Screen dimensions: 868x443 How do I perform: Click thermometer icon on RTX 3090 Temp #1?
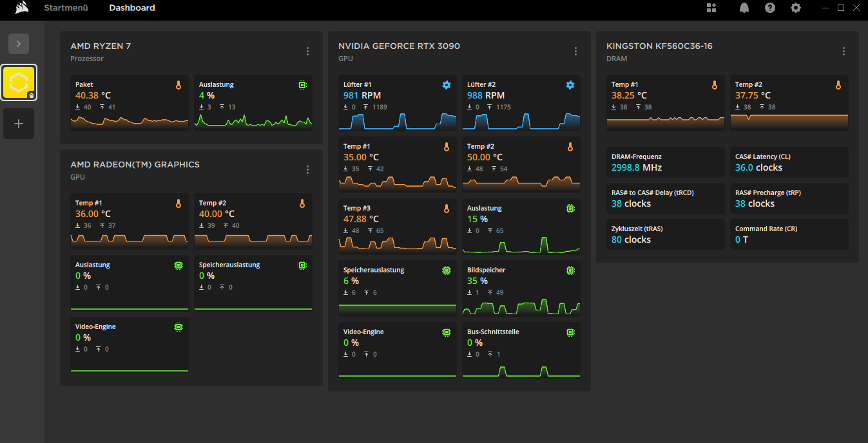[447, 147]
